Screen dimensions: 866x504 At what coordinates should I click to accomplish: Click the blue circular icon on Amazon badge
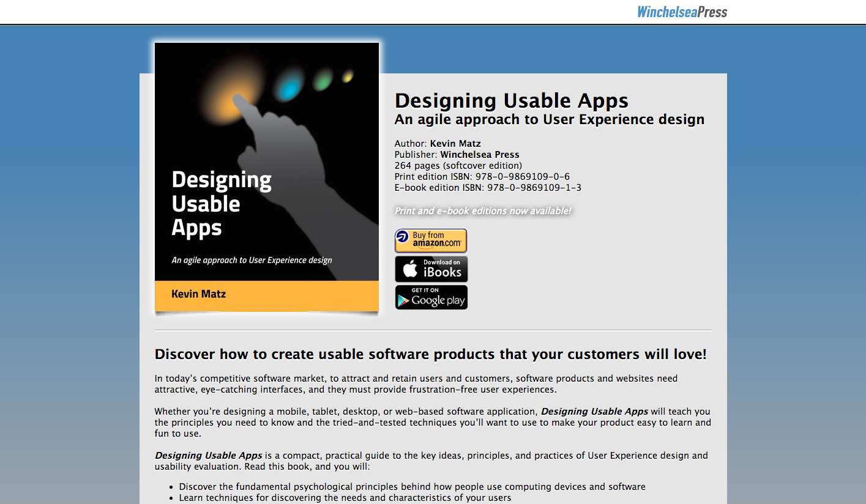click(403, 237)
